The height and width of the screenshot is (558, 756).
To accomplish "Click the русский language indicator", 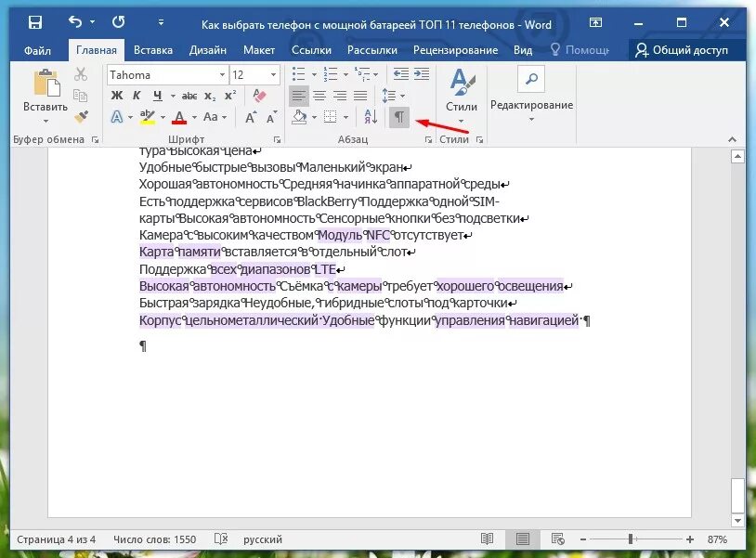I will click(x=262, y=539).
